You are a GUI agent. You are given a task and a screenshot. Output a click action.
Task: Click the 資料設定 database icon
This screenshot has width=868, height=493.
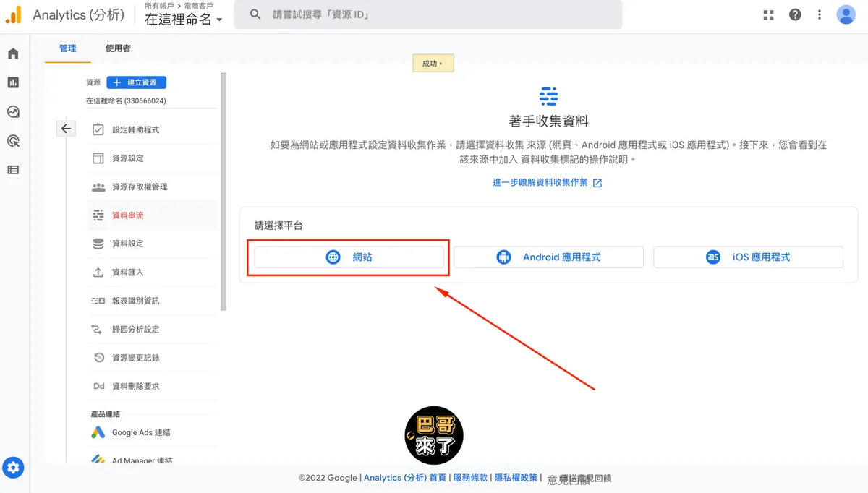98,244
